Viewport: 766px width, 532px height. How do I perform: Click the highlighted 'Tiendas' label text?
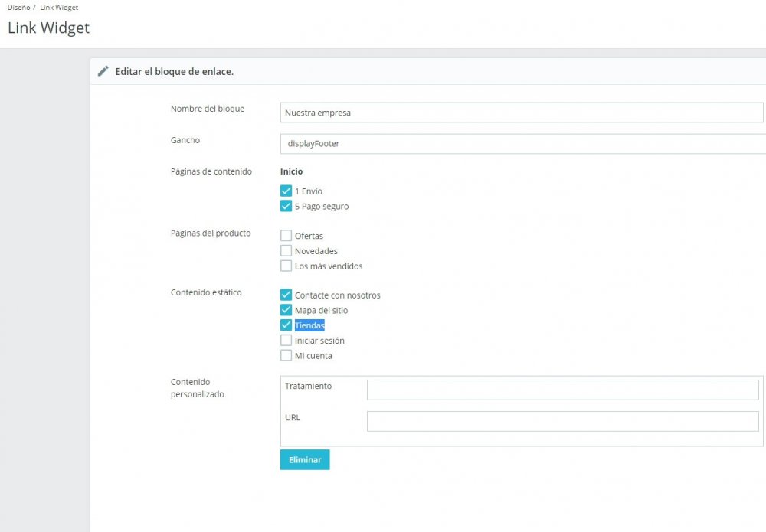coord(309,325)
